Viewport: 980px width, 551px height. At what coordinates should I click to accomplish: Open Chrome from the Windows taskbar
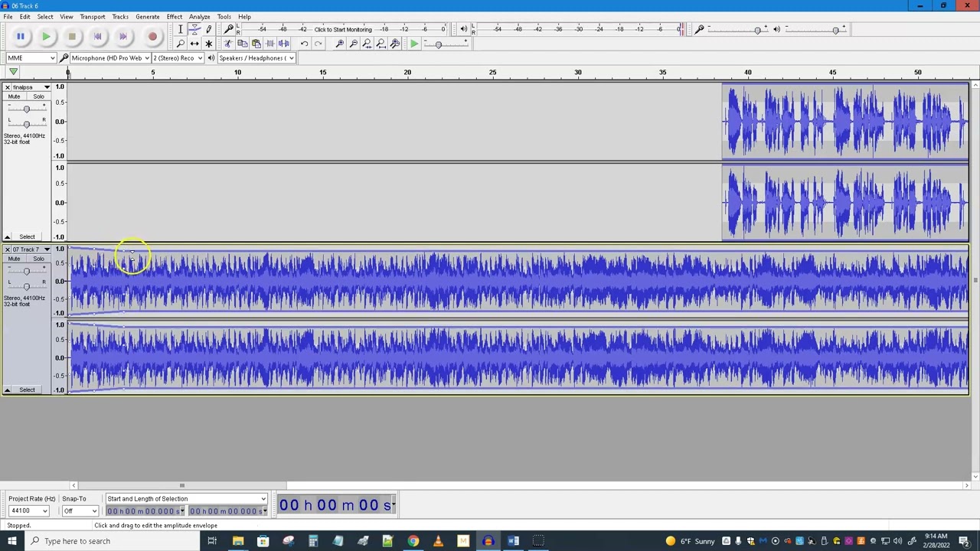pyautogui.click(x=413, y=541)
